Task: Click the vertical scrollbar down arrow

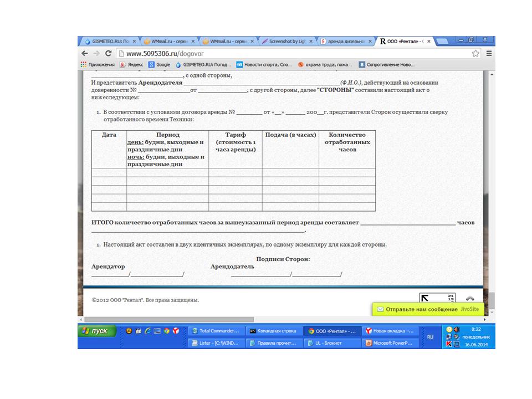Action: pyautogui.click(x=492, y=312)
